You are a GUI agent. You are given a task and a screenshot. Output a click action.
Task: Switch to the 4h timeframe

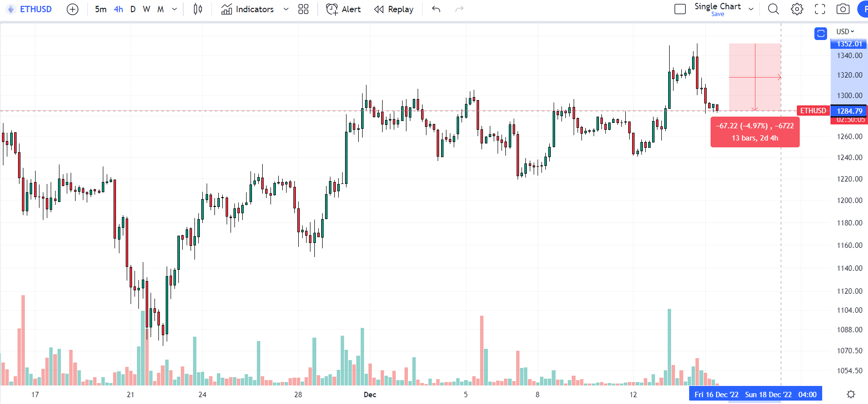coord(118,9)
